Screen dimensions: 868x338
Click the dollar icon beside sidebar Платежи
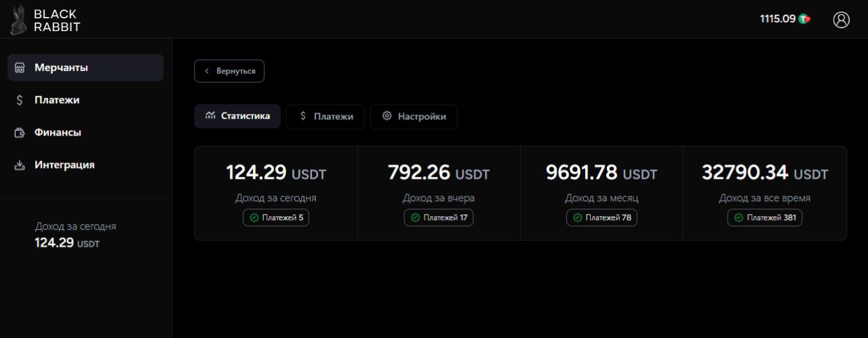pos(20,100)
